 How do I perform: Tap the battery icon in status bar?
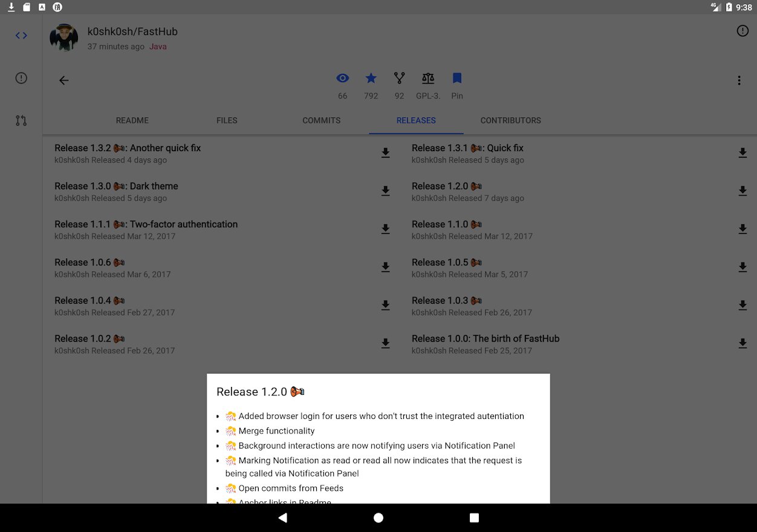point(729,7)
